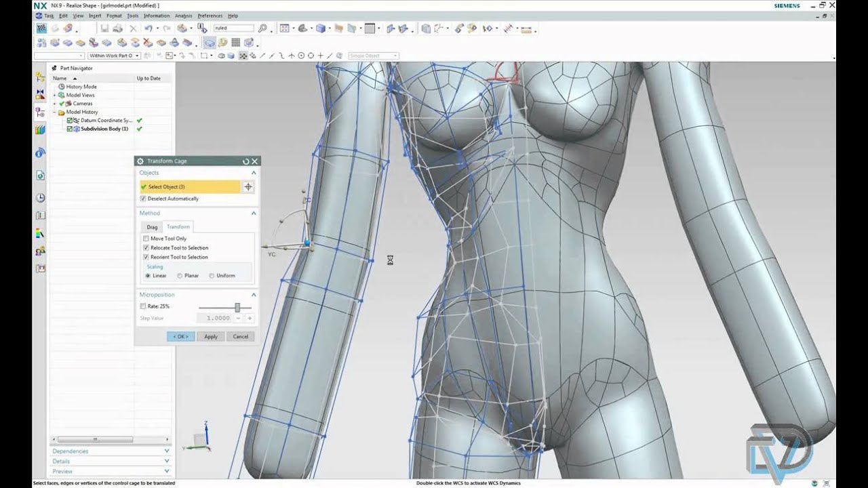Viewport: 868px width, 488px height.
Task: Collapse the Objects section
Action: pyautogui.click(x=254, y=173)
